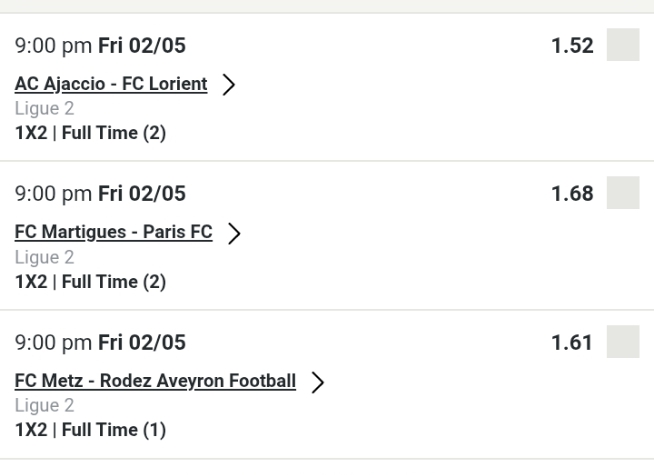Tick the checkbox beside odds 1.68

tap(623, 192)
